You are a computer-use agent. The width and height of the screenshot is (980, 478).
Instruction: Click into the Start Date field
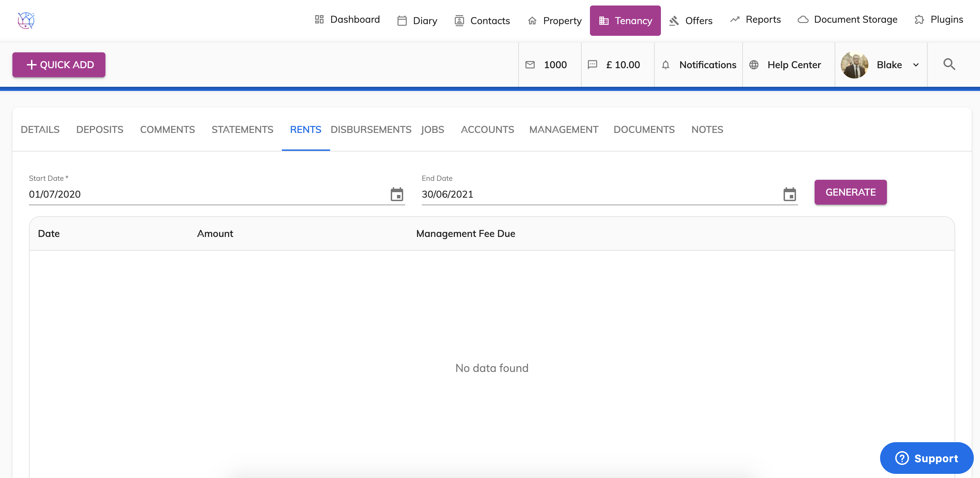click(x=205, y=194)
